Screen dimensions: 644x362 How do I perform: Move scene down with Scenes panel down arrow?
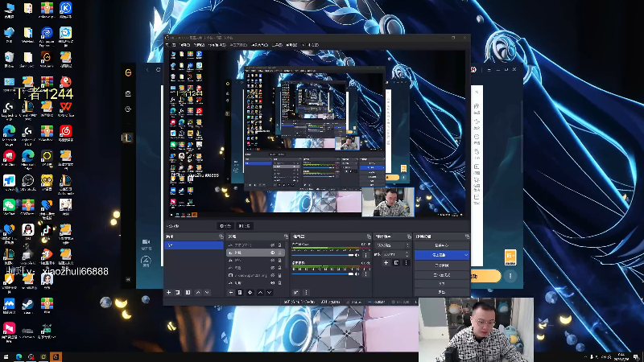[207, 292]
